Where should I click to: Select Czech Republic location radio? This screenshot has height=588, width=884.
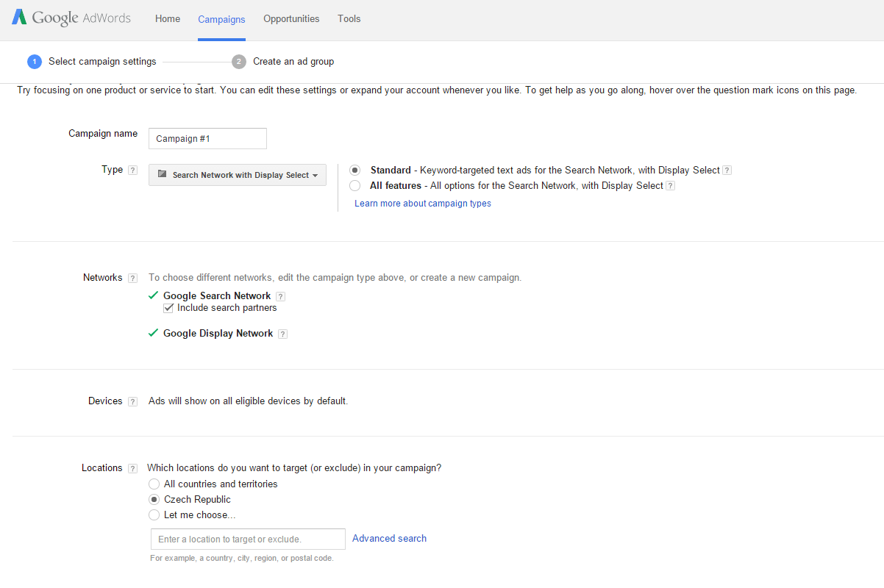pos(154,499)
